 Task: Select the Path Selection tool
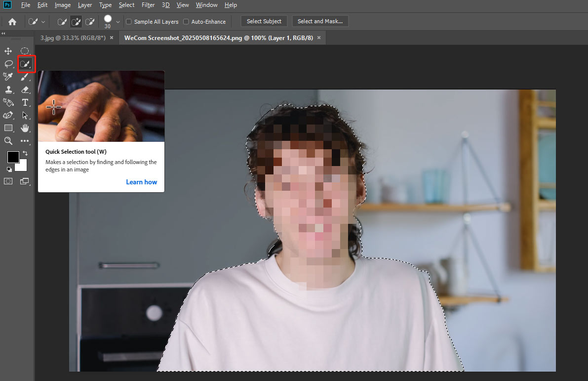tap(25, 115)
